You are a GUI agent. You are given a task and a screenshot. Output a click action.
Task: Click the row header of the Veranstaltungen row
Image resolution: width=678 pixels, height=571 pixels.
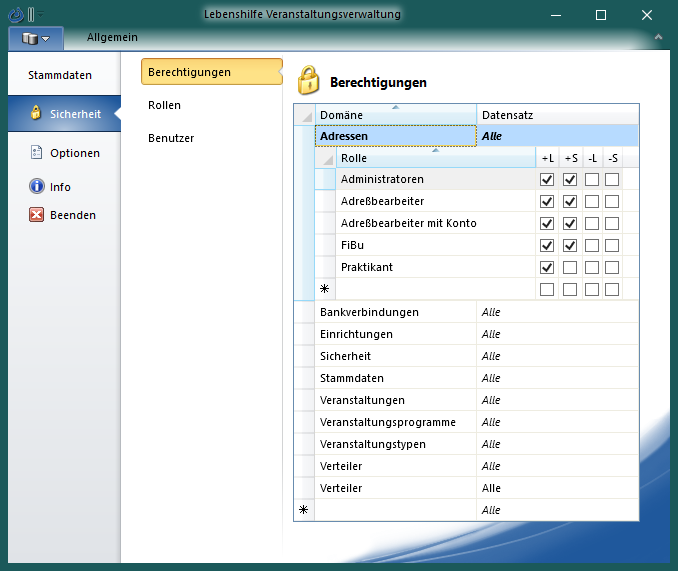pyautogui.click(x=305, y=400)
